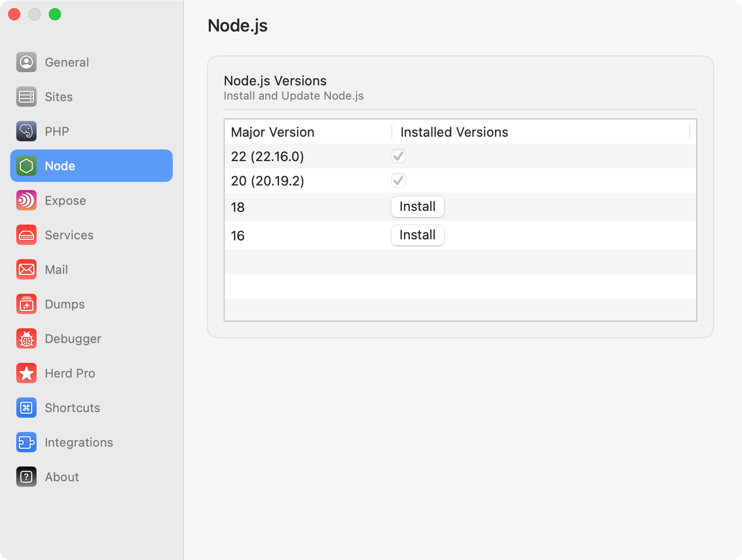742x560 pixels.
Task: Select the row text '20 (20.19.2)'
Action: 267,181
